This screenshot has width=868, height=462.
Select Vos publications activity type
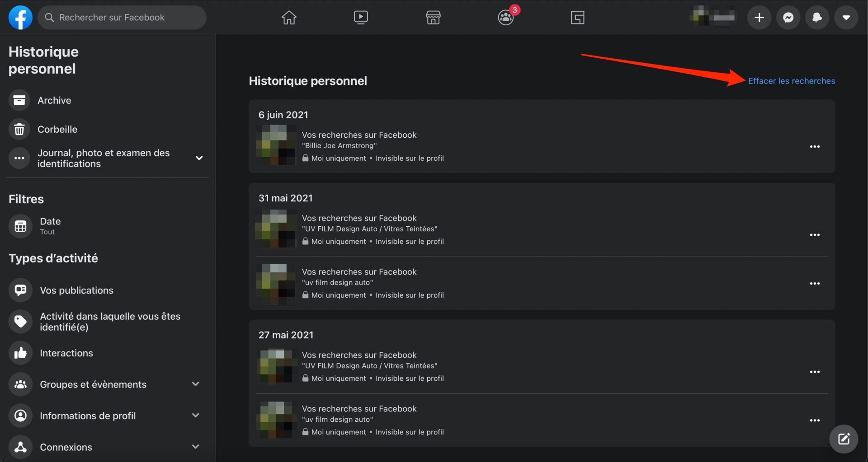(107, 290)
